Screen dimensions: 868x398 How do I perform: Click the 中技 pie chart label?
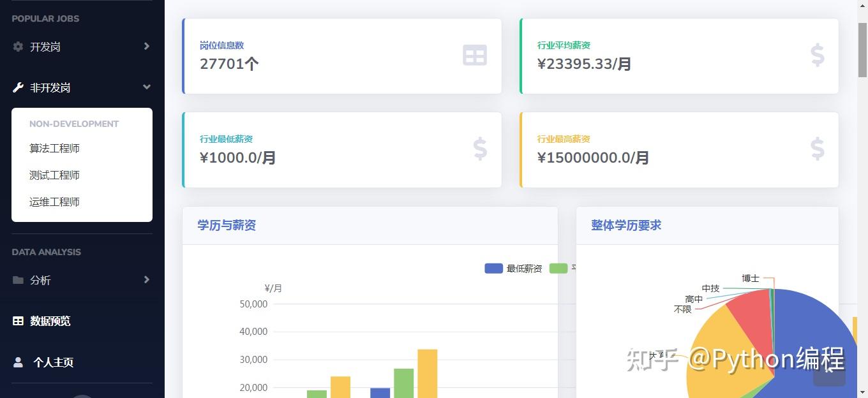710,288
